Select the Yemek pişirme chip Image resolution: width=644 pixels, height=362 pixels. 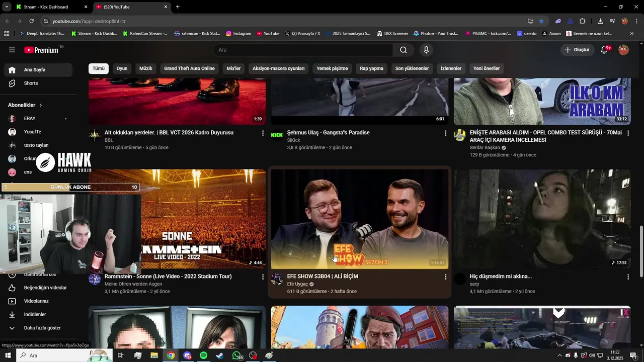click(332, 68)
